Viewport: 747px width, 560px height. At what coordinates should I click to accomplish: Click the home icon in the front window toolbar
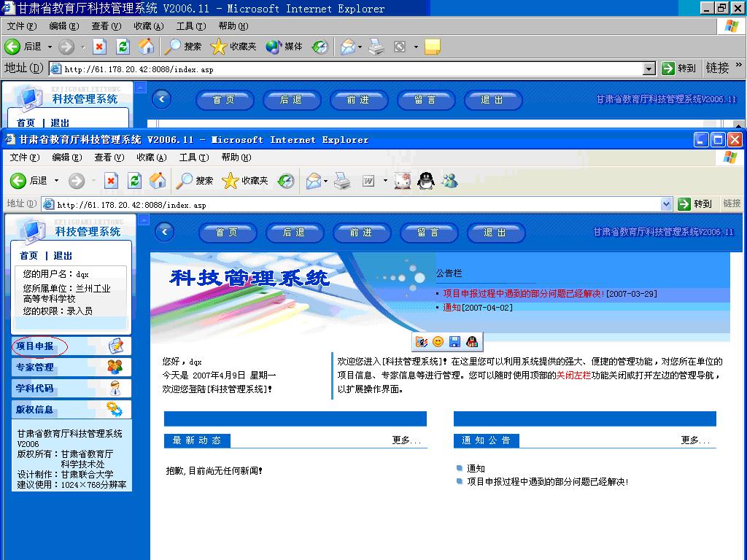coord(158,181)
